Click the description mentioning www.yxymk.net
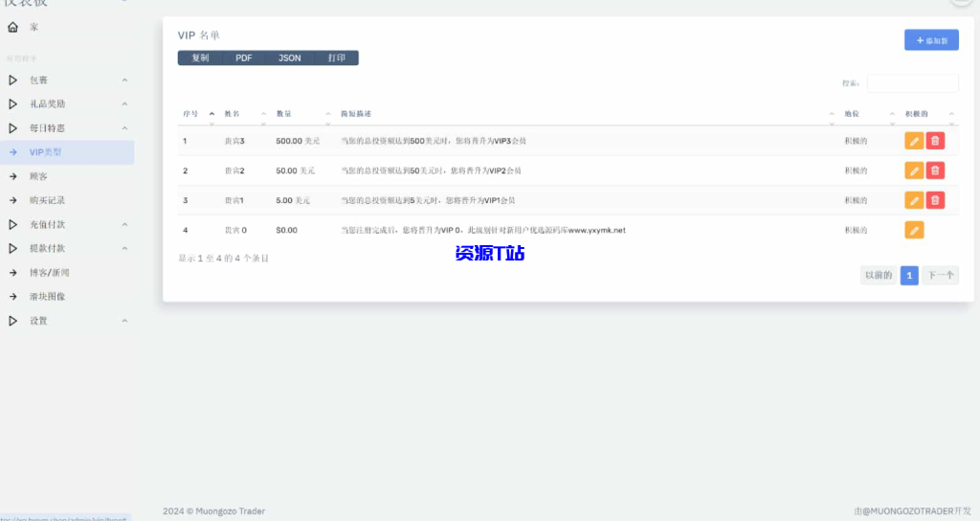The width and height of the screenshot is (980, 521). click(x=483, y=230)
